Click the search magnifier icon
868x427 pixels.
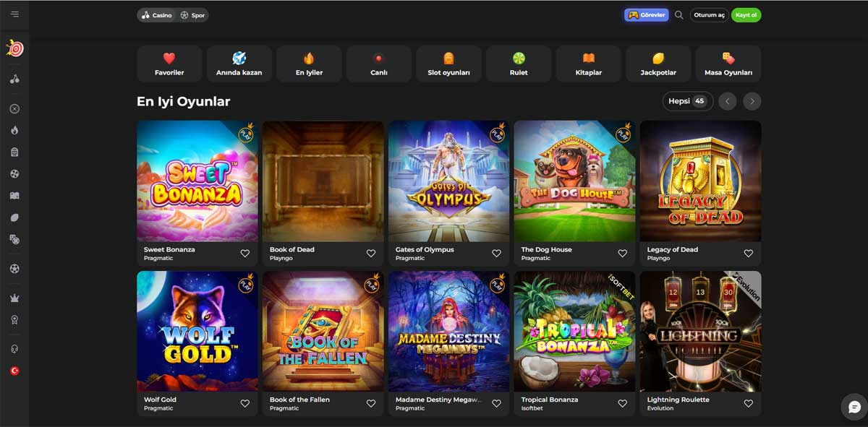click(678, 15)
